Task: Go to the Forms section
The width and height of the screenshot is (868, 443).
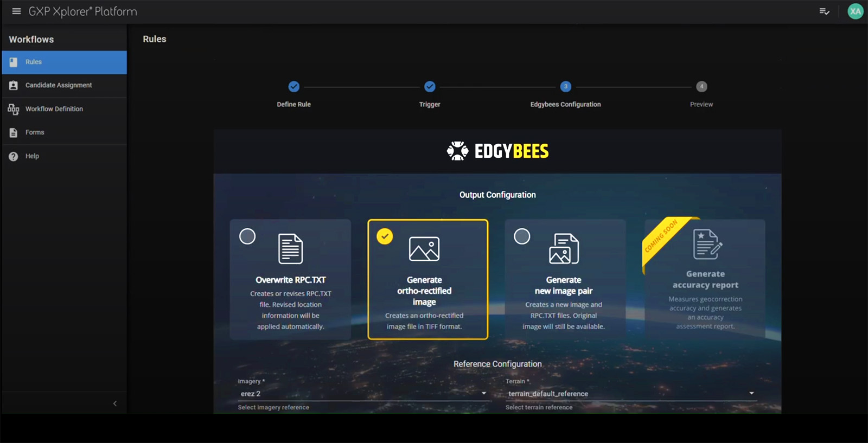Action: (35, 132)
